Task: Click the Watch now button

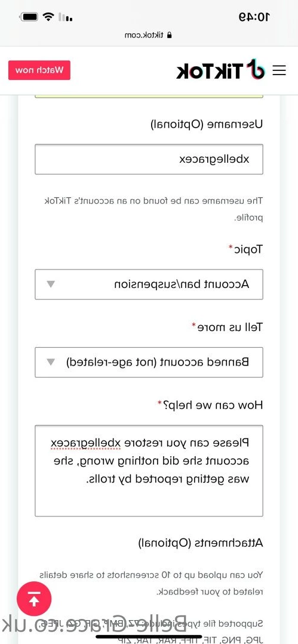Action: click(39, 70)
